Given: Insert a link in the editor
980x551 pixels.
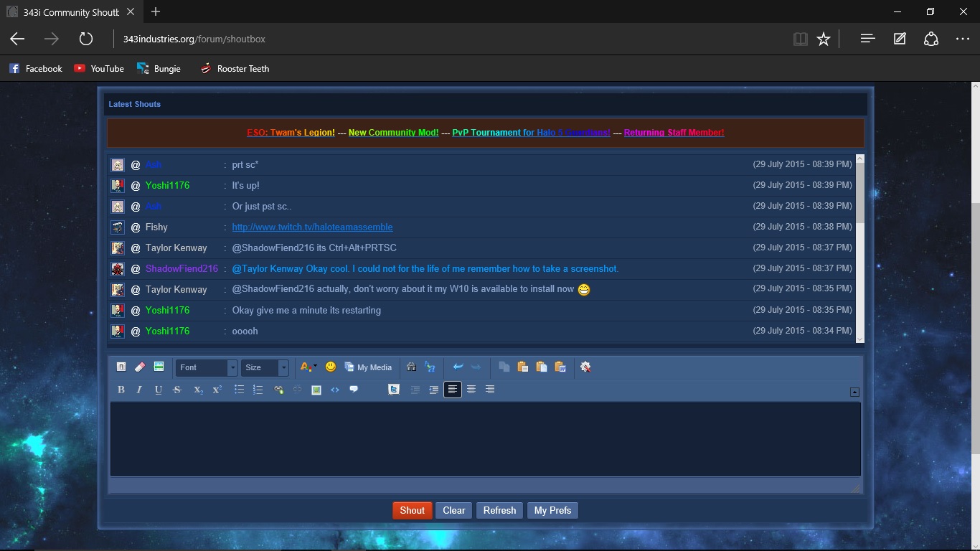Looking at the screenshot, I should point(278,390).
